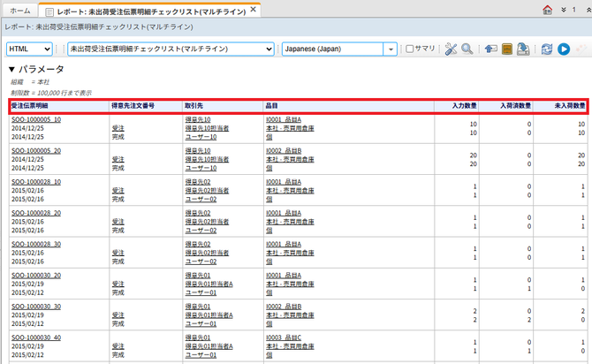Go to home via red house icon
The width and height of the screenshot is (592, 364).
548,10
